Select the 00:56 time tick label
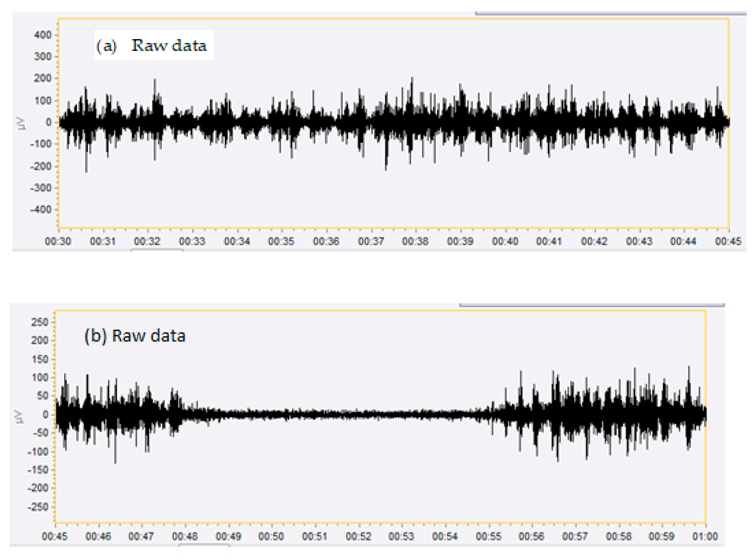The height and width of the screenshot is (560, 756). pos(531,536)
